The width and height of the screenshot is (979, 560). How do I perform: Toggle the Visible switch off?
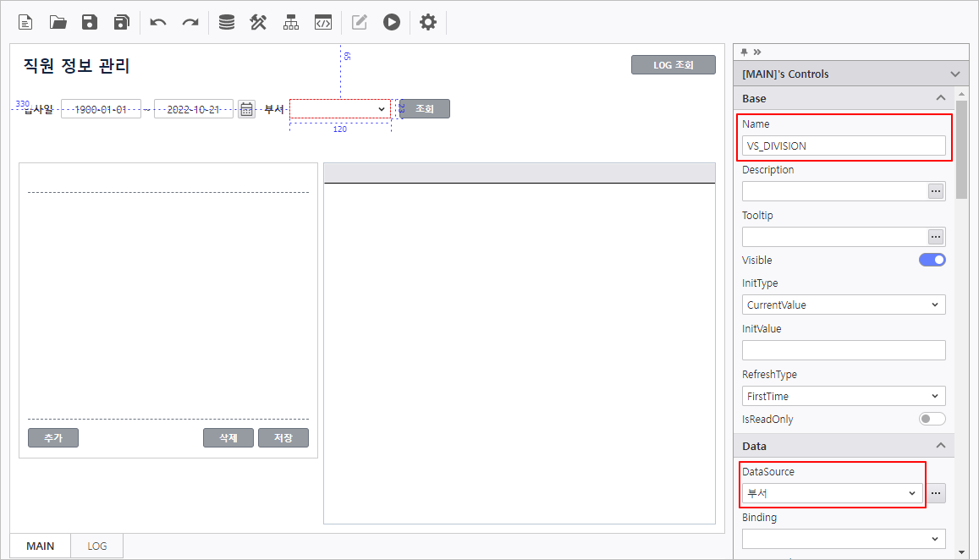point(932,261)
